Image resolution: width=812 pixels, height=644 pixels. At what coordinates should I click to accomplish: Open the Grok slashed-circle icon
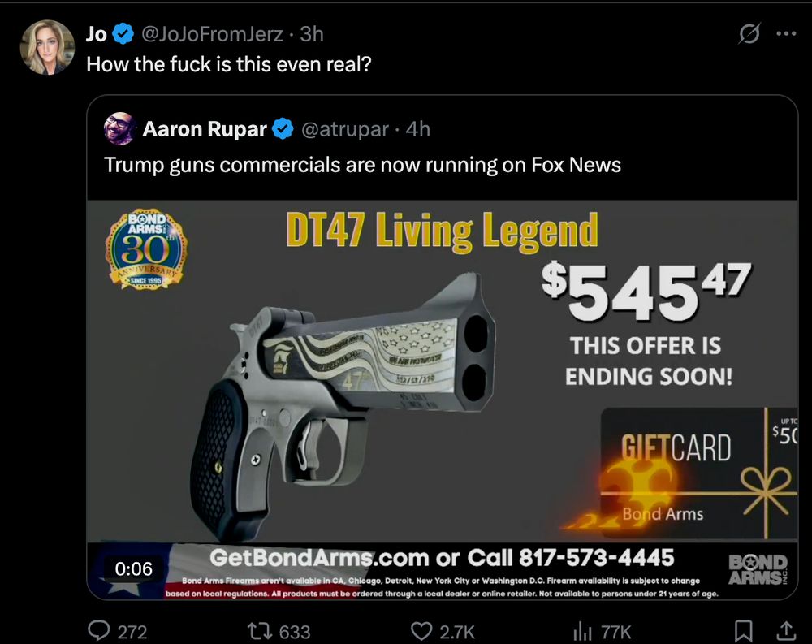point(749,34)
